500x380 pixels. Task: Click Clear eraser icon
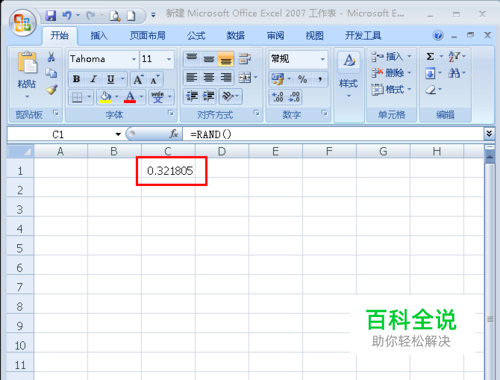[x=431, y=89]
